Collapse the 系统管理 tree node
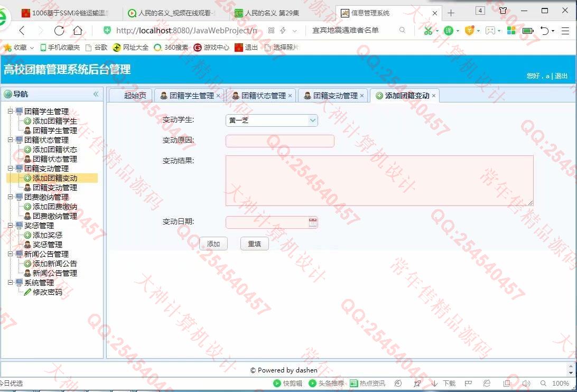The image size is (577, 392). (11, 282)
